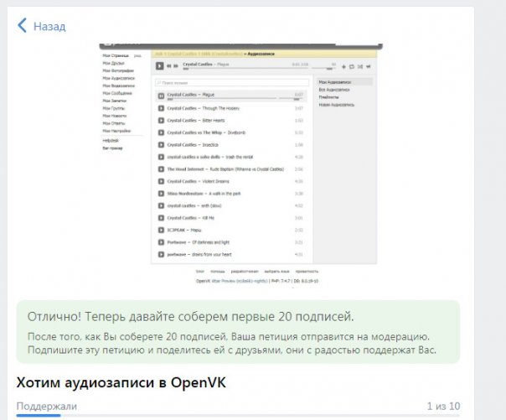Click the green heading Отлично! Теперь давайте соберем
The image size is (506, 420).
tap(190, 317)
